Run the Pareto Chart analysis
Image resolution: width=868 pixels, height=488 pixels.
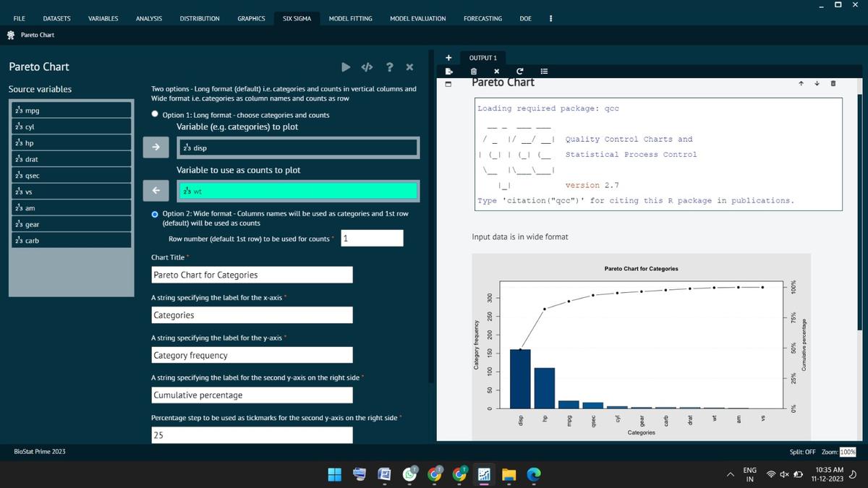coord(346,67)
